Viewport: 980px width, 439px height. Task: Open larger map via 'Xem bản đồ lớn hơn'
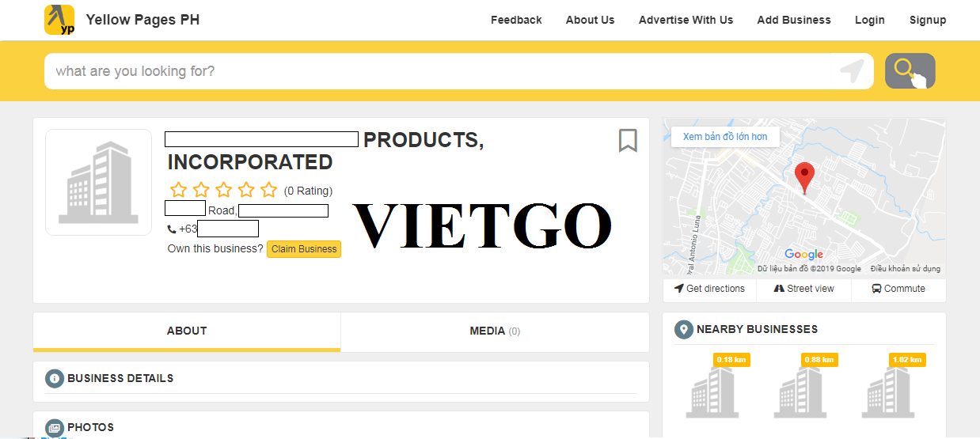pos(725,137)
